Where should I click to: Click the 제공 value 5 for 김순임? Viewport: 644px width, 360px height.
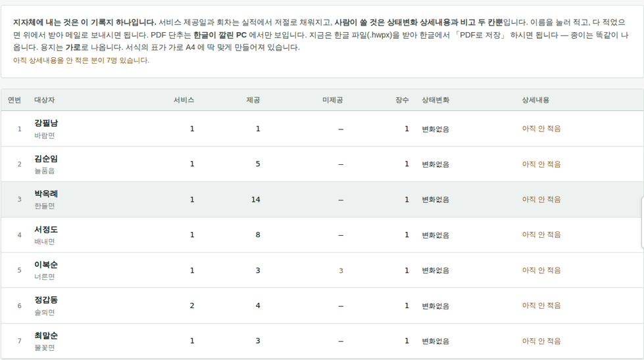click(x=258, y=164)
